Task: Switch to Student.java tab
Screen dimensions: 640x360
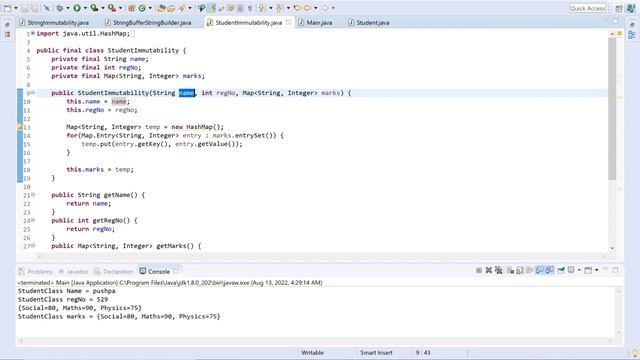Action: point(369,22)
